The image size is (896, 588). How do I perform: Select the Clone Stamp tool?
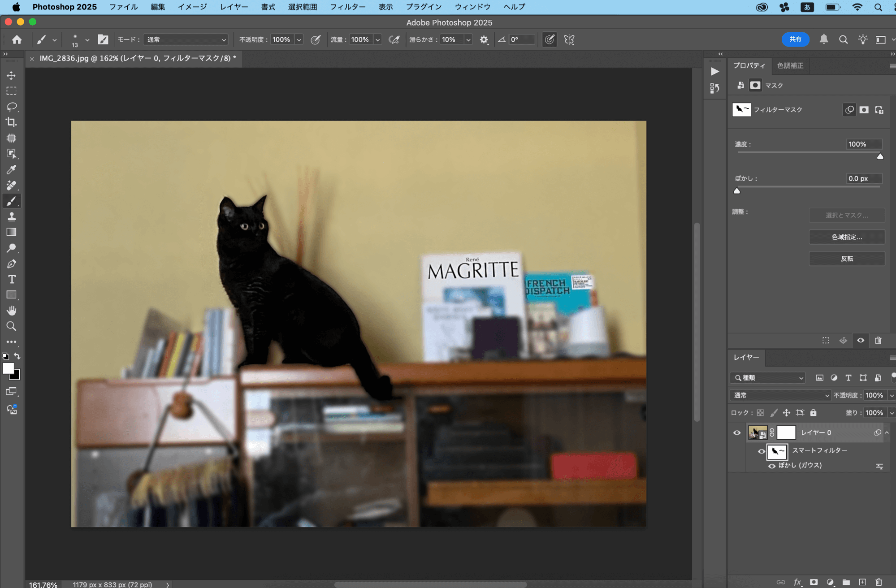pyautogui.click(x=12, y=217)
